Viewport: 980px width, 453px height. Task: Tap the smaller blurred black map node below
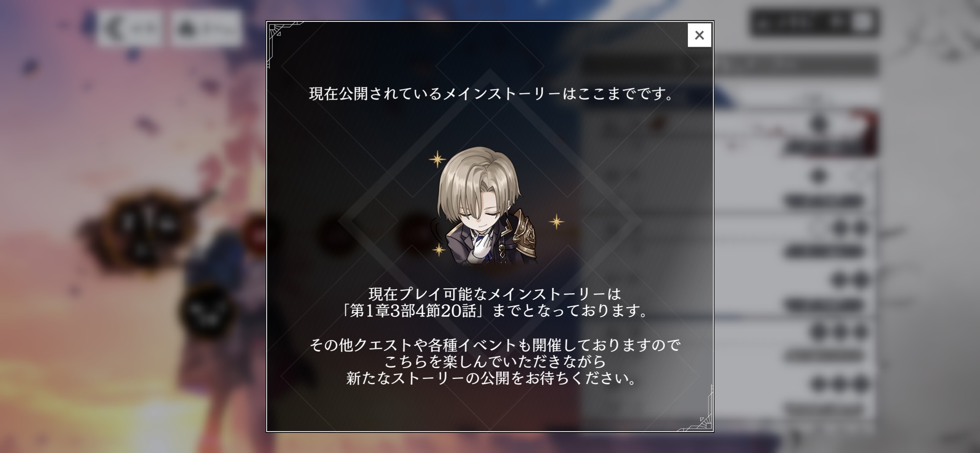click(x=206, y=310)
